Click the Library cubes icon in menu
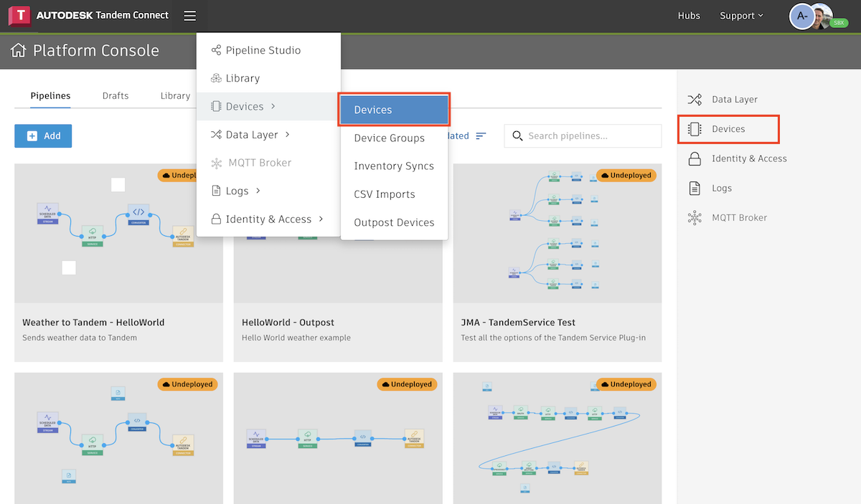This screenshot has width=861, height=504. pyautogui.click(x=216, y=78)
